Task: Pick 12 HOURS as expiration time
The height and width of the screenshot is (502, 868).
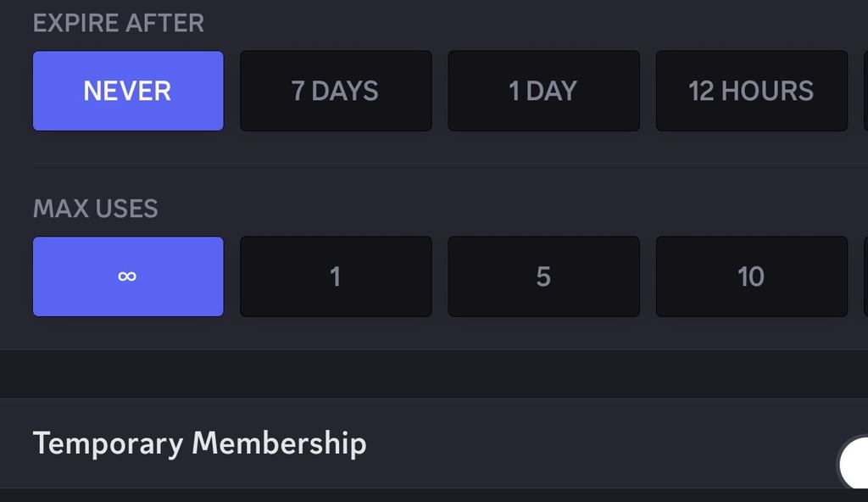Action: (x=751, y=91)
